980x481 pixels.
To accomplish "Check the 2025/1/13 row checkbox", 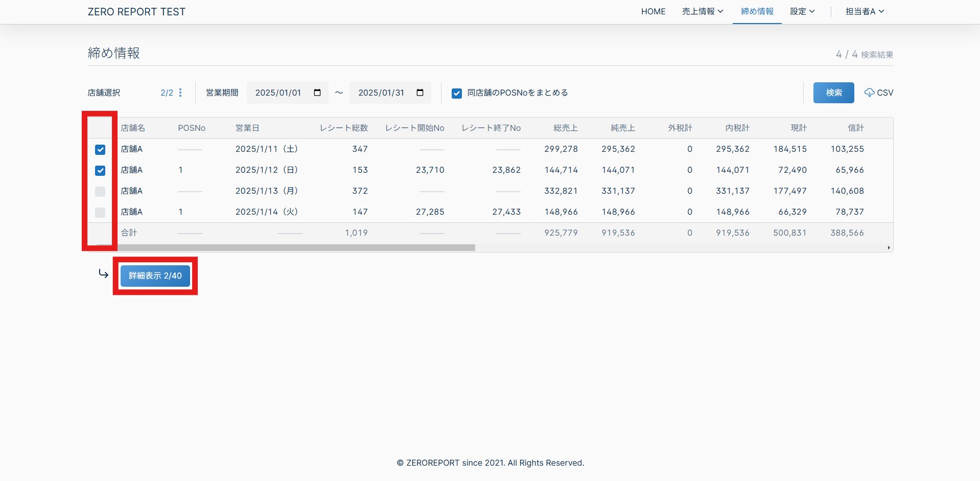I will 100,192.
